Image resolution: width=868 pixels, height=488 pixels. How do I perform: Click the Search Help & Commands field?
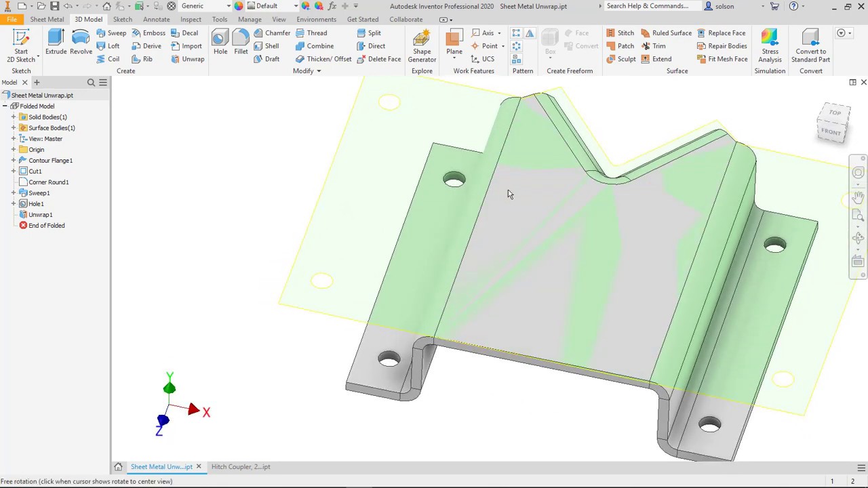652,6
